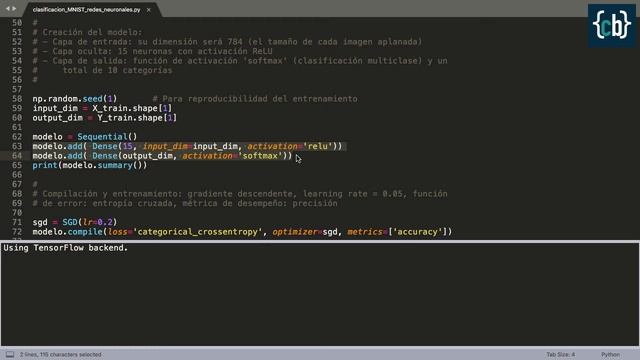Click line number 64 in gutter
This screenshot has height=360, width=640.
point(17,156)
